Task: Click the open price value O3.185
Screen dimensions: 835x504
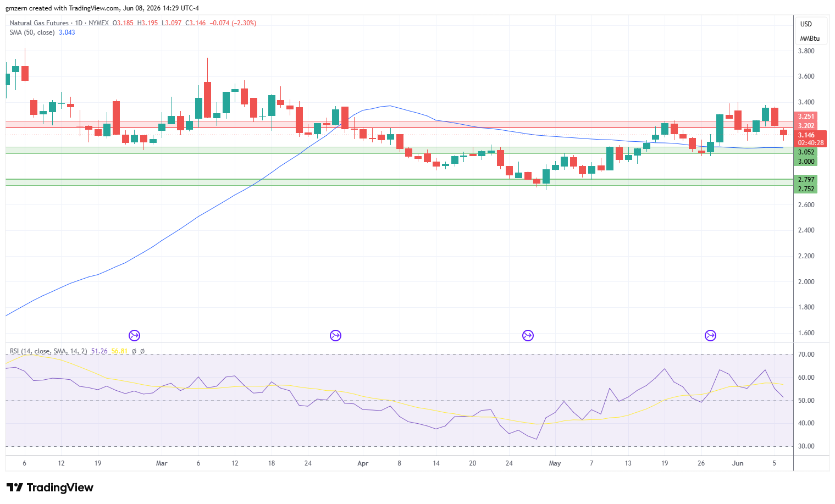Action: (123, 23)
